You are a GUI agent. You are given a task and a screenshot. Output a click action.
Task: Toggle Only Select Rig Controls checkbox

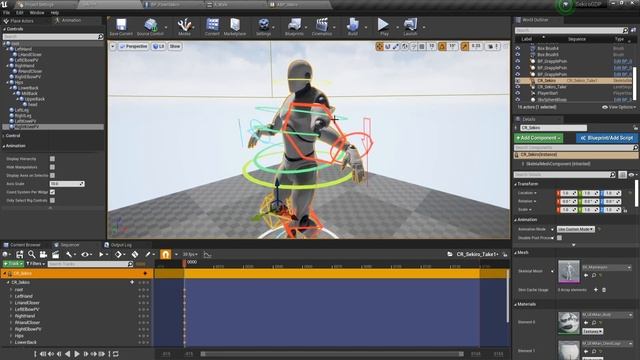pos(52,200)
